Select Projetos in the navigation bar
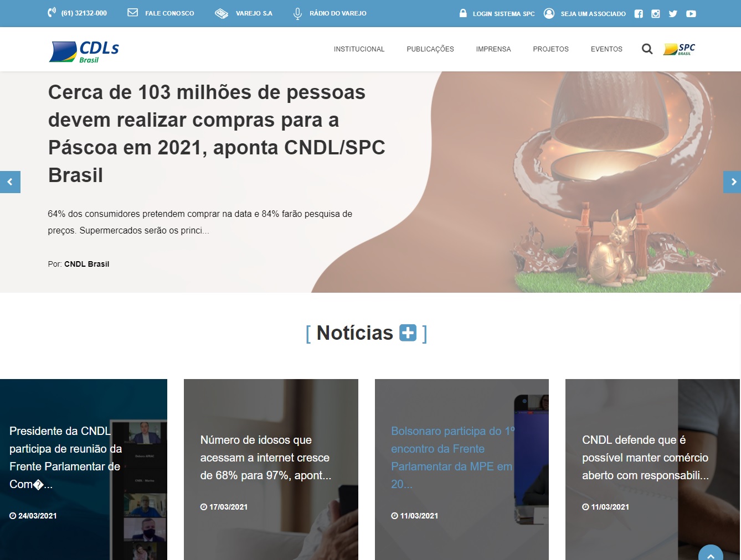This screenshot has width=741, height=560. (550, 49)
